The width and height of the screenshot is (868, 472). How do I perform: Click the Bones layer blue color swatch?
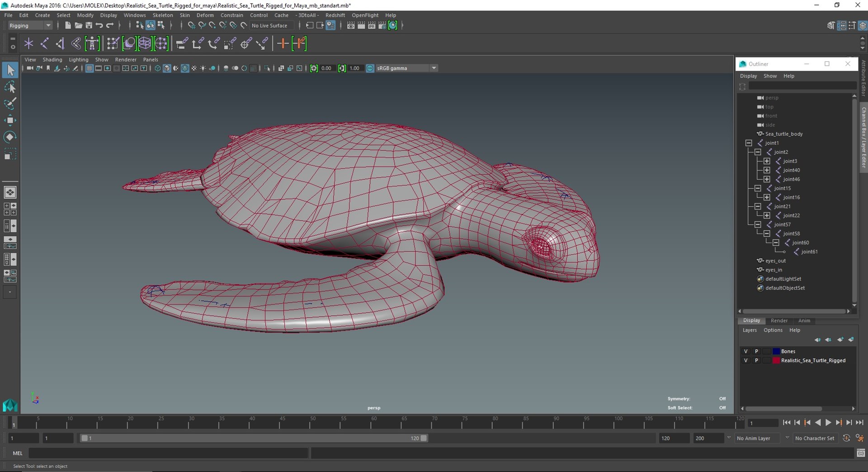(776, 351)
